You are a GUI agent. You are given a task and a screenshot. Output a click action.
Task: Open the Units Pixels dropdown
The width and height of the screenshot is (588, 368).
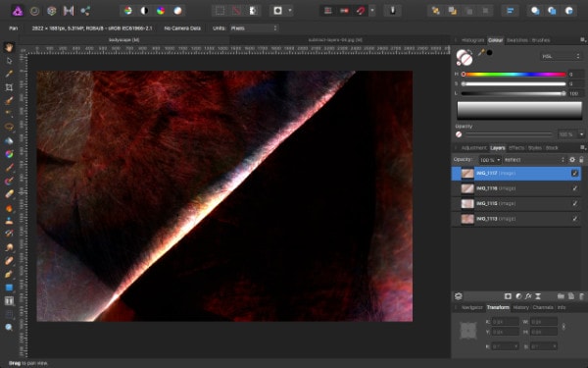(254, 28)
